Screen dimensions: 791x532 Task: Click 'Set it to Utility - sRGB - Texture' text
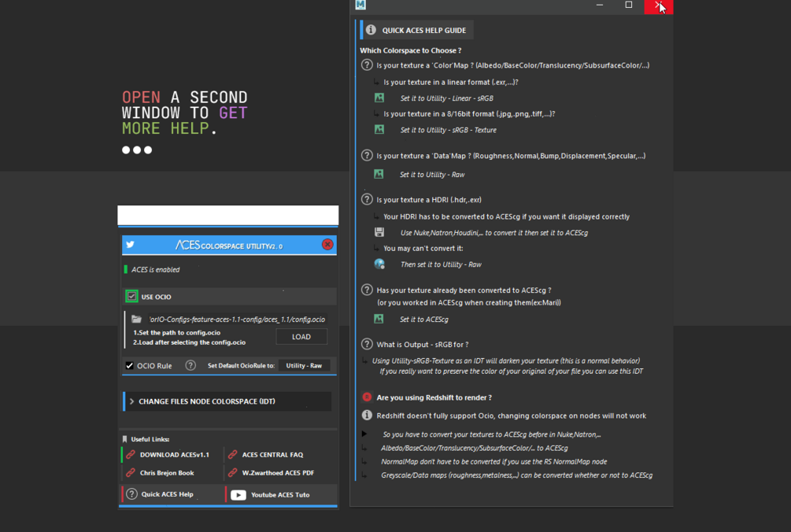coord(449,130)
